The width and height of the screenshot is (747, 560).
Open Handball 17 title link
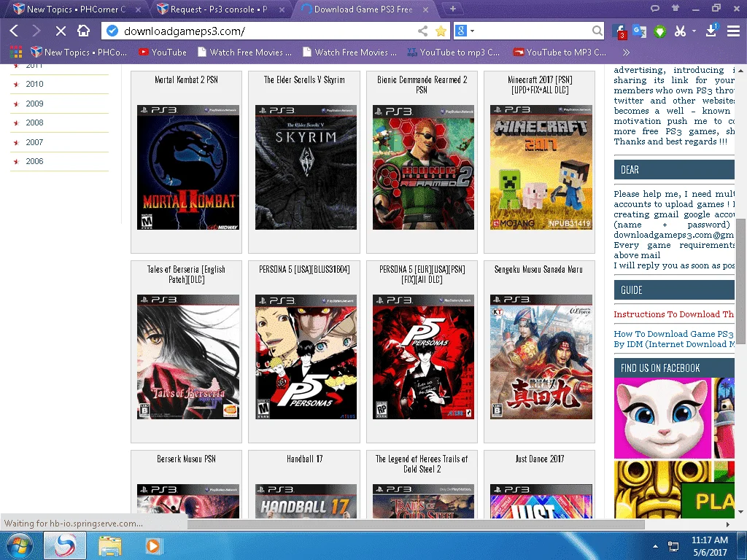(x=304, y=459)
